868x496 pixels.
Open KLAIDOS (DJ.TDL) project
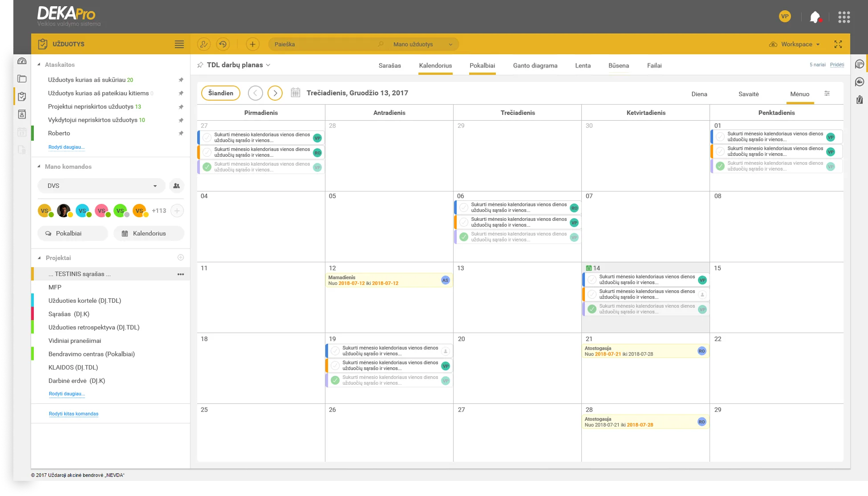(x=73, y=367)
